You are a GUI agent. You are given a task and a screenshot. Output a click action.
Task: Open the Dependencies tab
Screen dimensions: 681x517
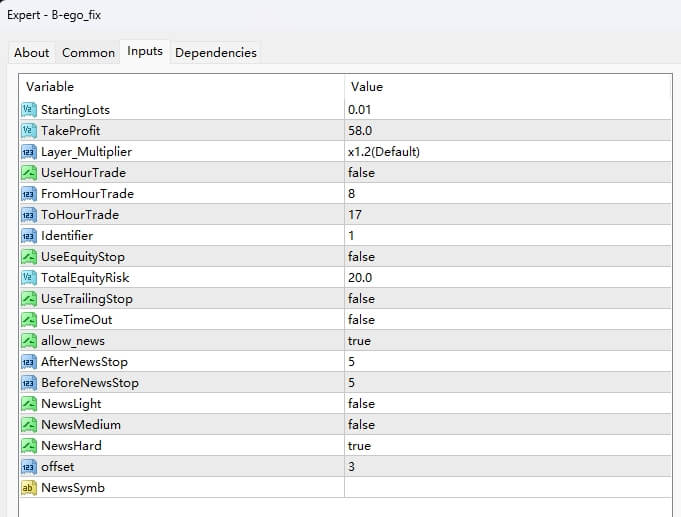click(x=215, y=53)
